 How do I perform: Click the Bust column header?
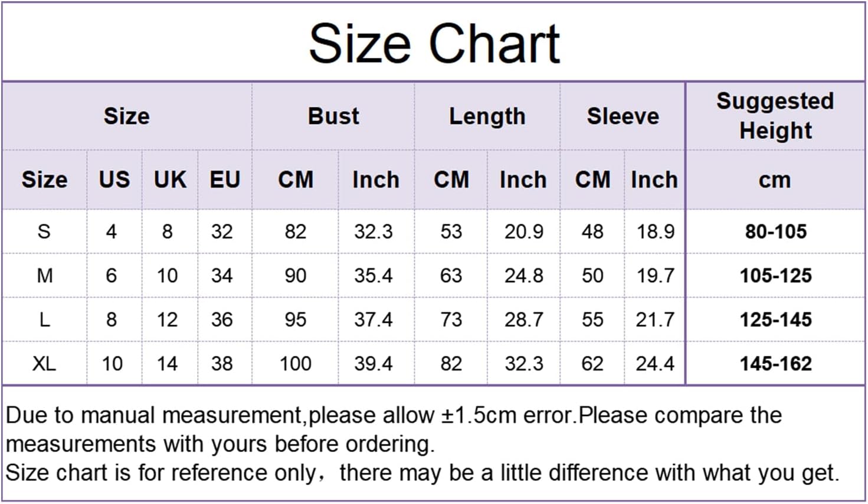[x=333, y=116]
